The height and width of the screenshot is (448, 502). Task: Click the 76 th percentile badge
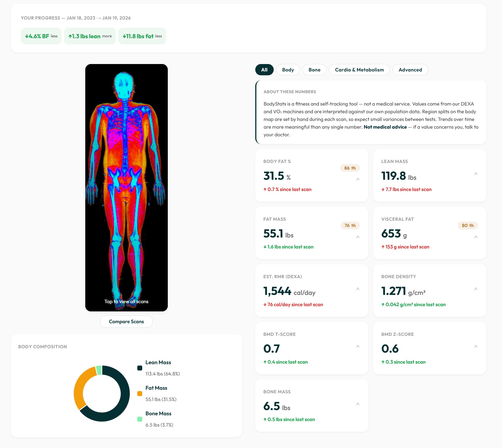coord(350,225)
